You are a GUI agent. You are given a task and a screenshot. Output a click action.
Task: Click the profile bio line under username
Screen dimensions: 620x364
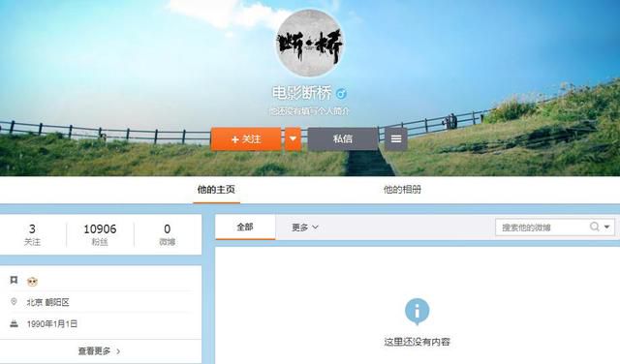(310, 111)
